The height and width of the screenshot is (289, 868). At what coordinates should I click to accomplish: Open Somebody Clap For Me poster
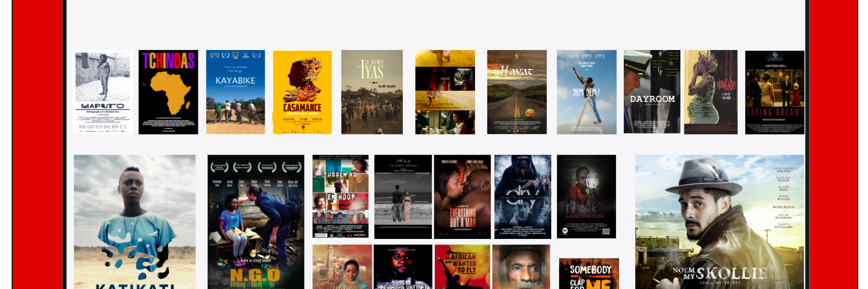589,274
